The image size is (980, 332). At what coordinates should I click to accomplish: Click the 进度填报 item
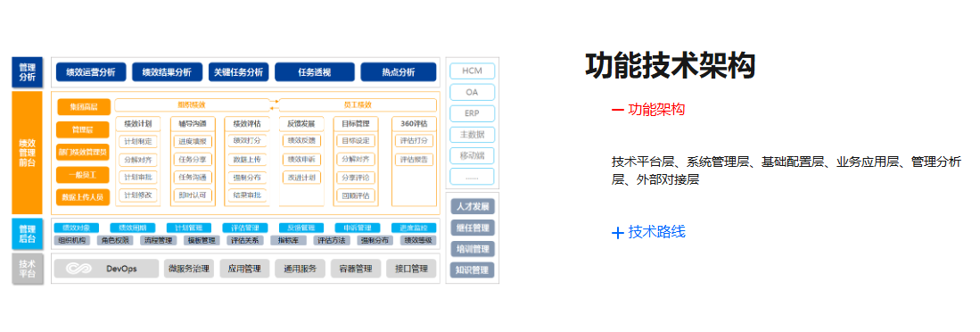coord(193,141)
